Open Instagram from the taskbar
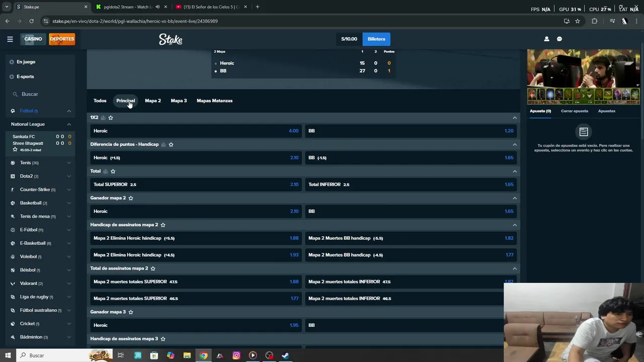Screen dimensions: 644x362 236,355
